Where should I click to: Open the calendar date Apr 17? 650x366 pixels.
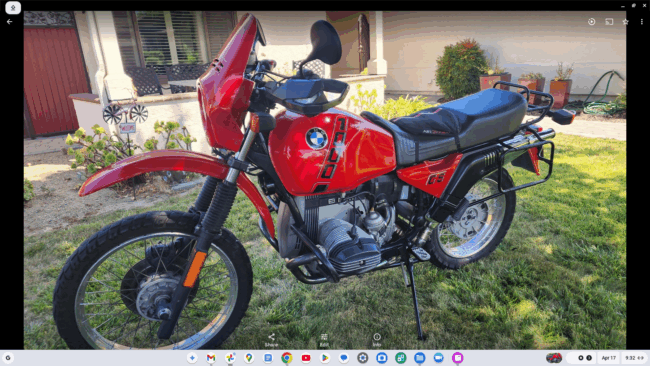point(609,358)
